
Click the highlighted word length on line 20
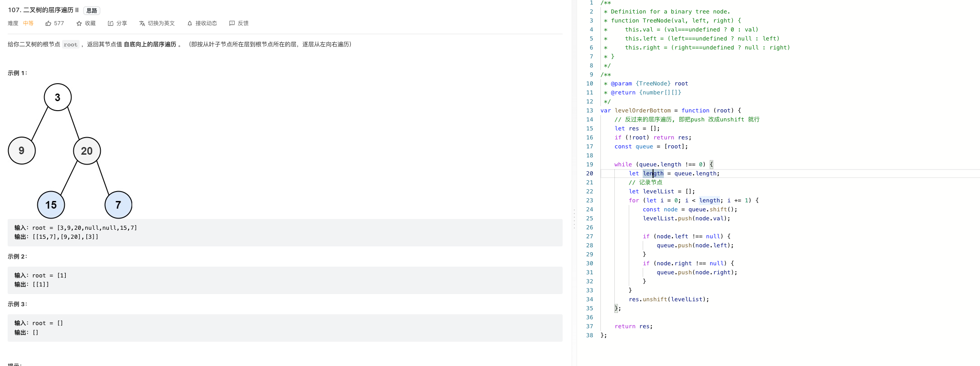click(x=653, y=174)
